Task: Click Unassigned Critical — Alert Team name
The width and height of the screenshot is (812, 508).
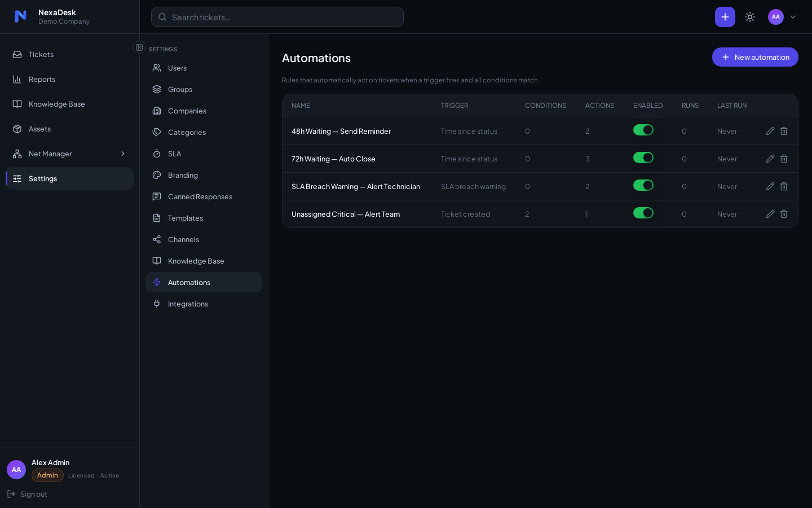Action: 346,214
